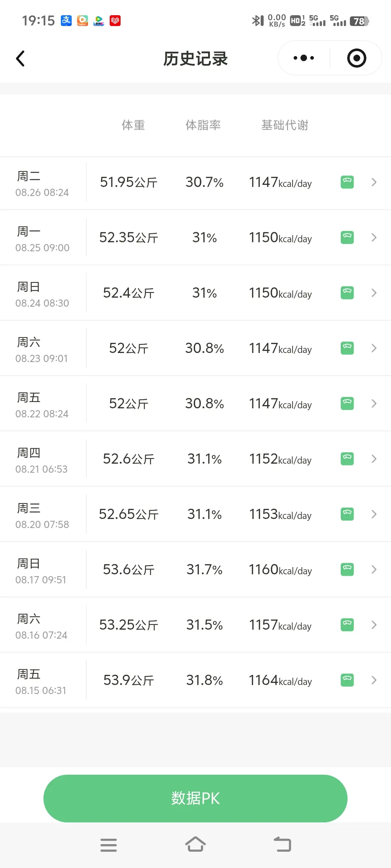Viewport: 391px width, 868px height.
Task: Expand the 08.21 06:53 record chevron
Action: point(374,459)
